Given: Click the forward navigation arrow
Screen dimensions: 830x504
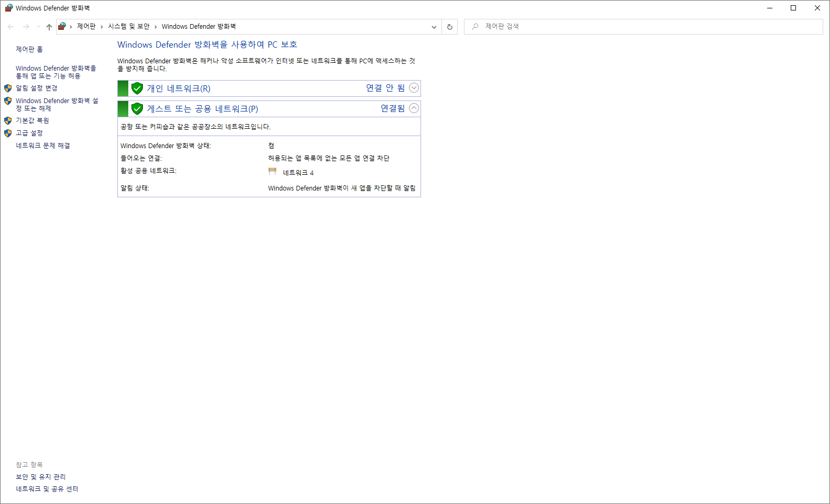Looking at the screenshot, I should [x=26, y=27].
